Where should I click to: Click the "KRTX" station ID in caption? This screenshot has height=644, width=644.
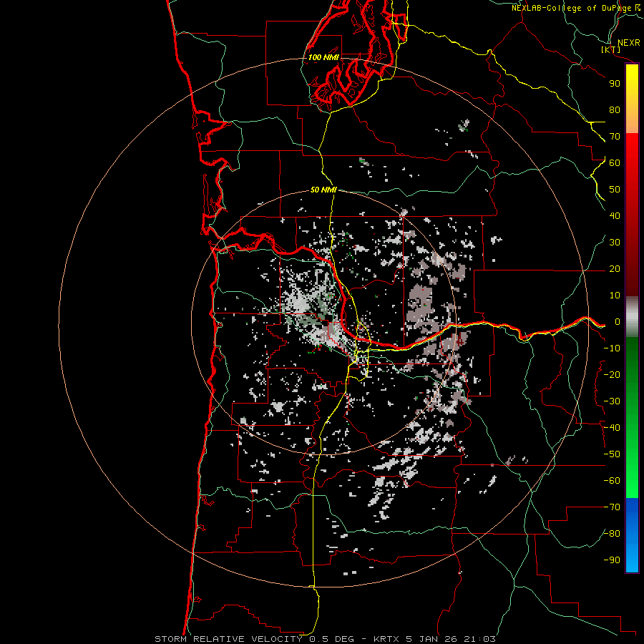386,639
